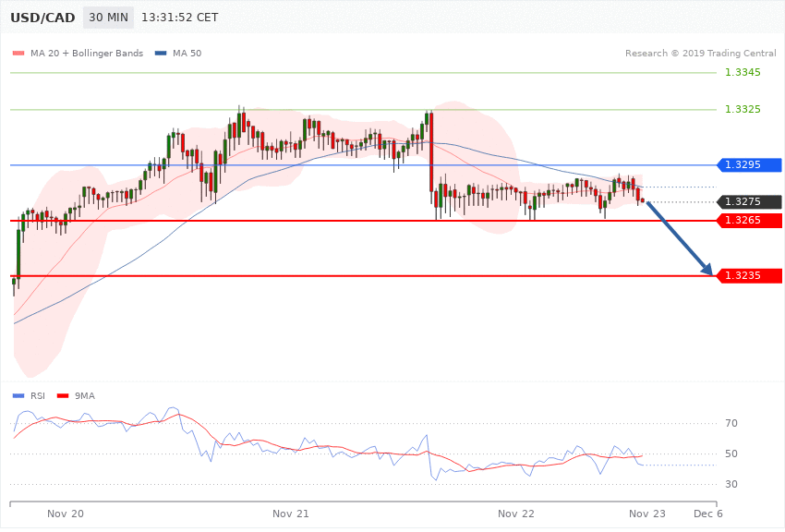Screen dimensions: 785x532
Task: Select the 30 MIN timeframe button
Action: 109,18
